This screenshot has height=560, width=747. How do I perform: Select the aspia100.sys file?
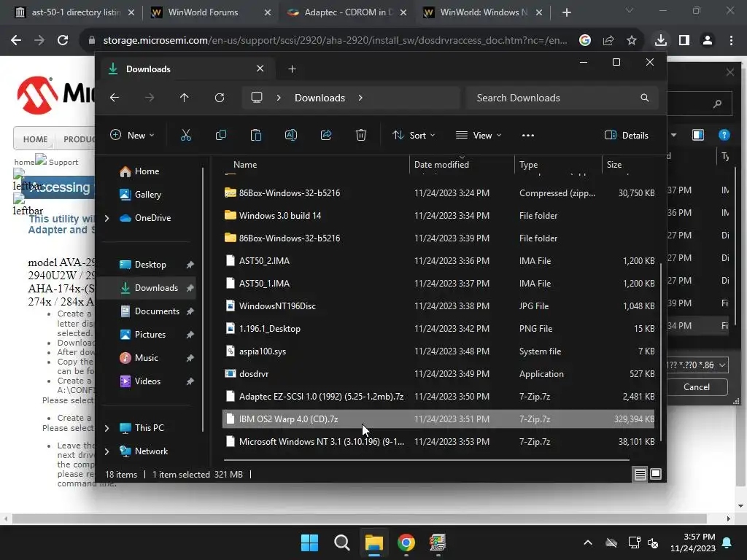pos(438,351)
